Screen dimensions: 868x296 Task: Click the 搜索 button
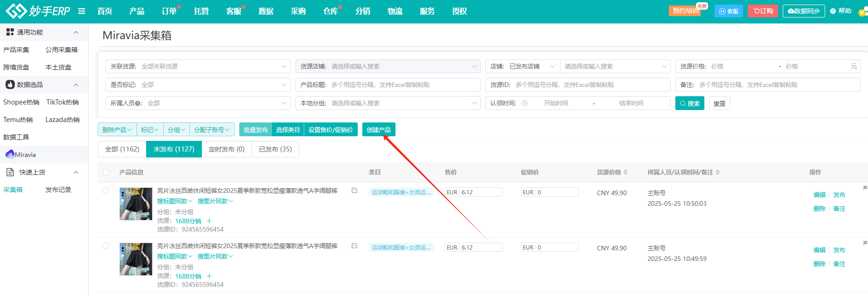tap(690, 104)
